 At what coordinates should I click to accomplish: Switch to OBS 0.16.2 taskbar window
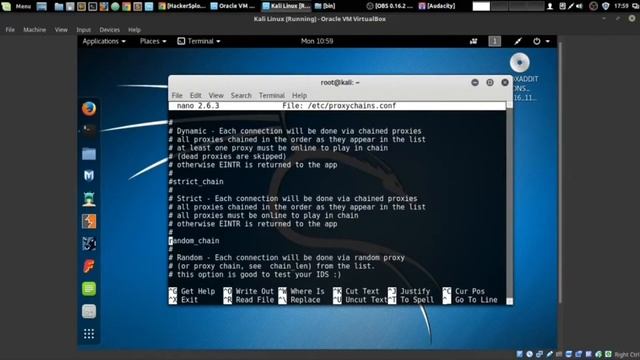[x=390, y=6]
